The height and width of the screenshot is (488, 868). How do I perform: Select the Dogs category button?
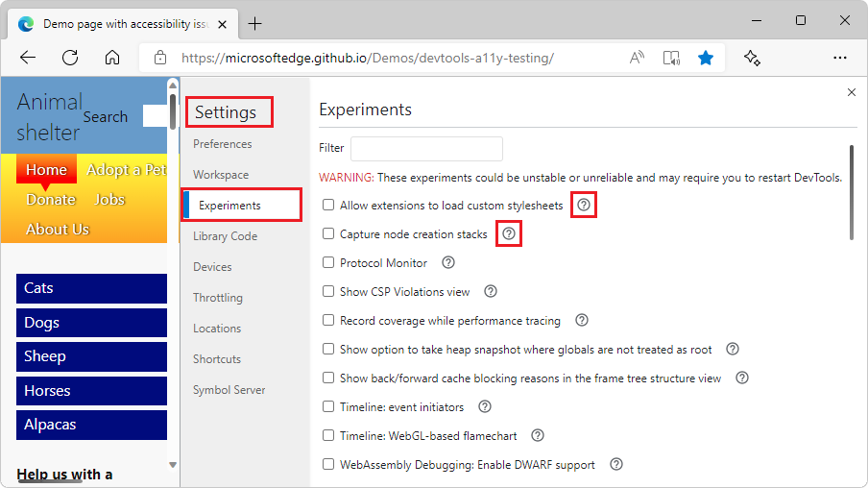91,323
